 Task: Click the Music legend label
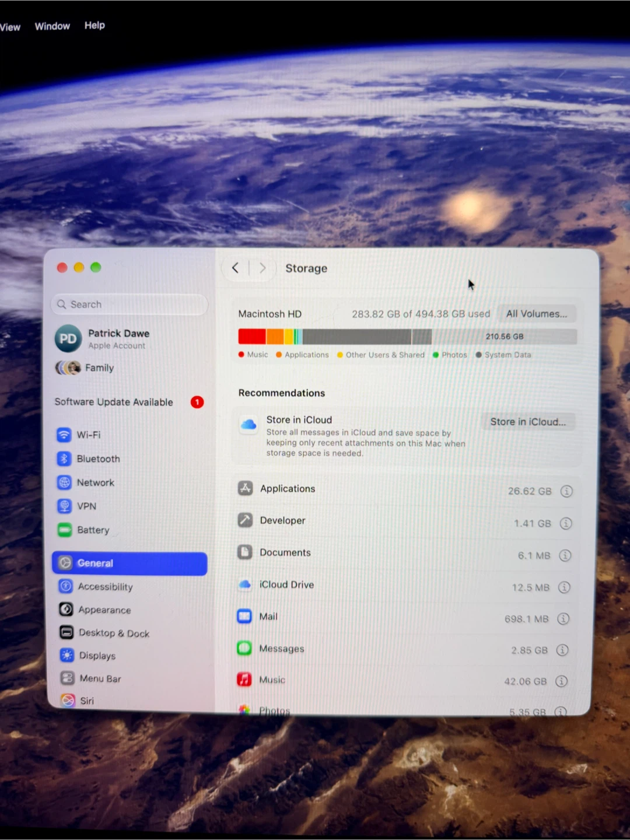point(257,354)
